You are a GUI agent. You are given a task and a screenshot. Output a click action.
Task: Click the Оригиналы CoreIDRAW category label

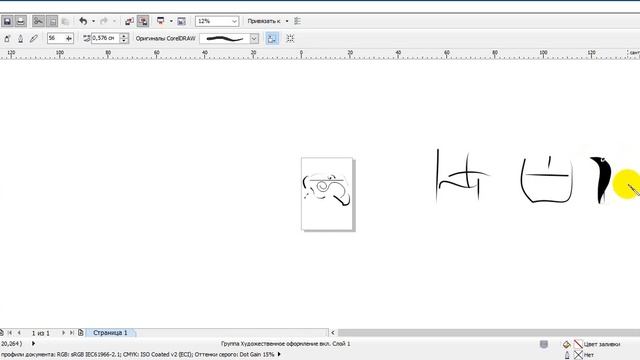165,38
